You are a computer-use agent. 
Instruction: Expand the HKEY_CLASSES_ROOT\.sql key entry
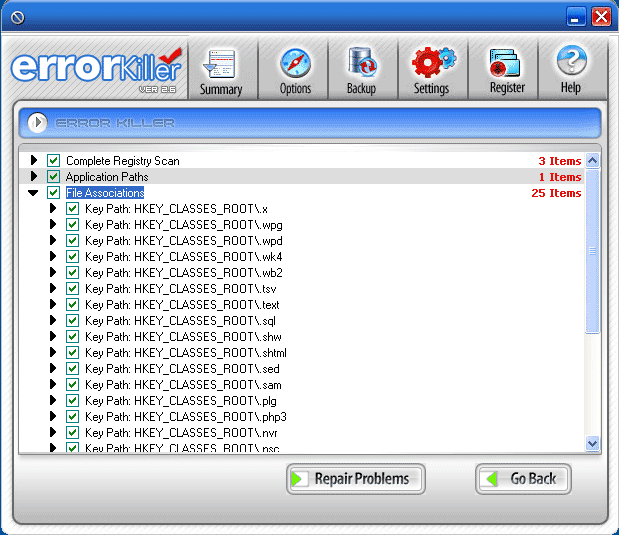tap(54, 321)
